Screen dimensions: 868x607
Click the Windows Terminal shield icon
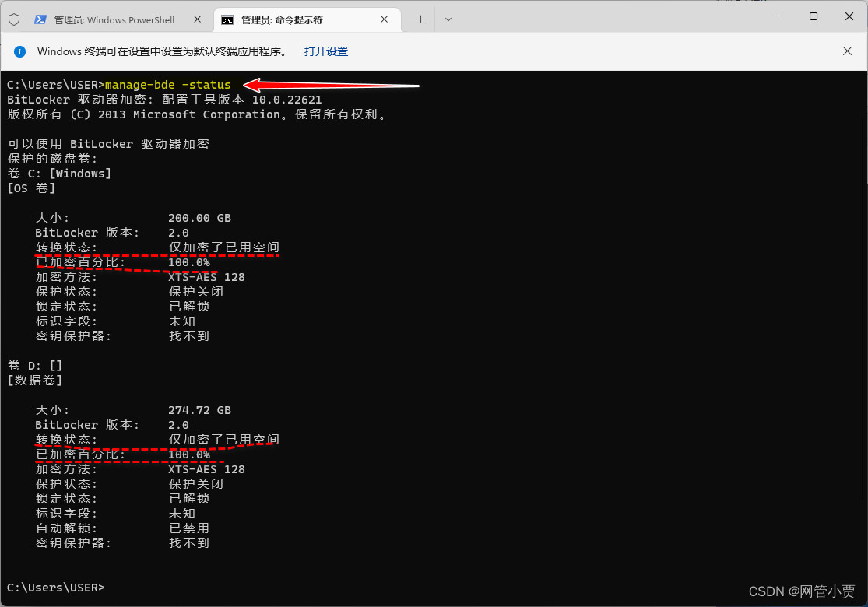point(14,19)
